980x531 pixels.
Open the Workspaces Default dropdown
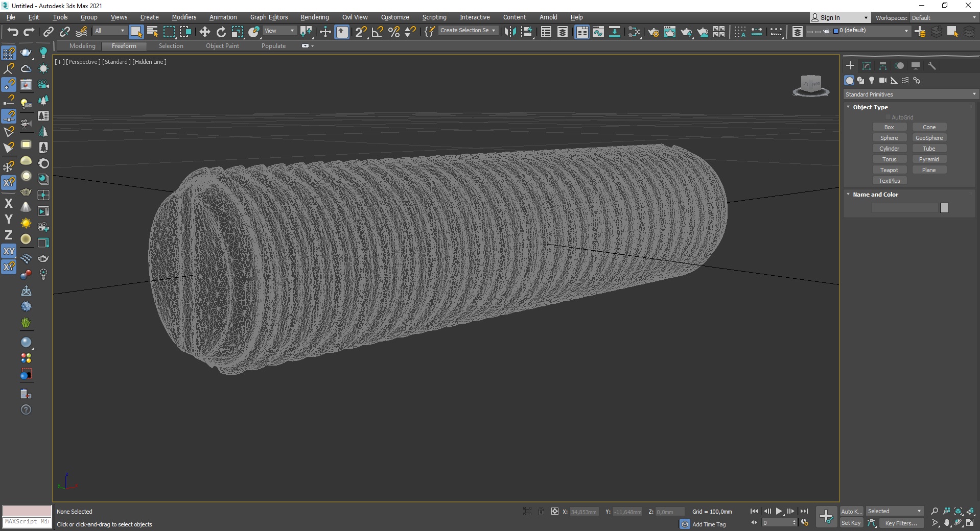(943, 17)
